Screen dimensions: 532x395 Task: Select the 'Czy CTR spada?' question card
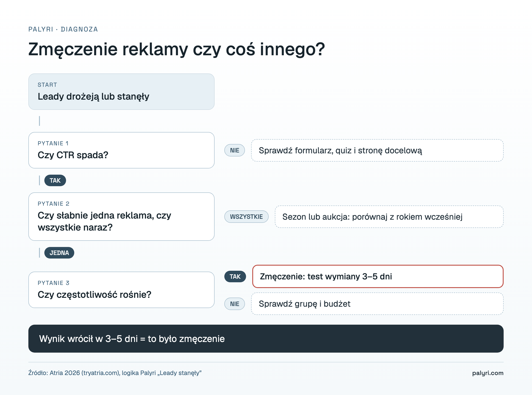click(121, 150)
